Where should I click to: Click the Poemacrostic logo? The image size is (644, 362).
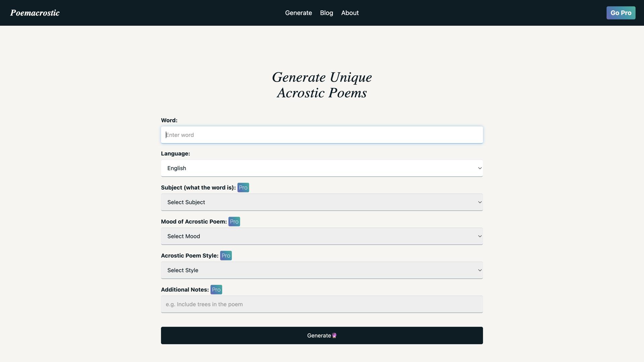35,13
